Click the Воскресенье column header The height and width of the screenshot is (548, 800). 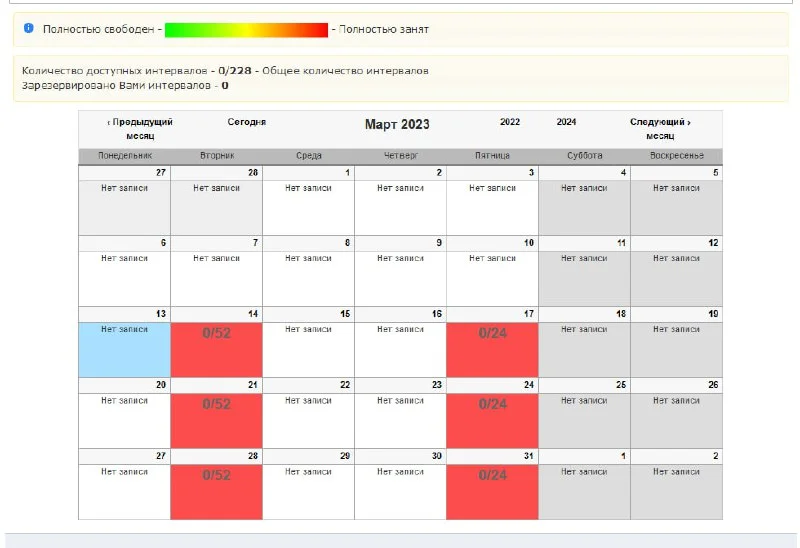[676, 156]
